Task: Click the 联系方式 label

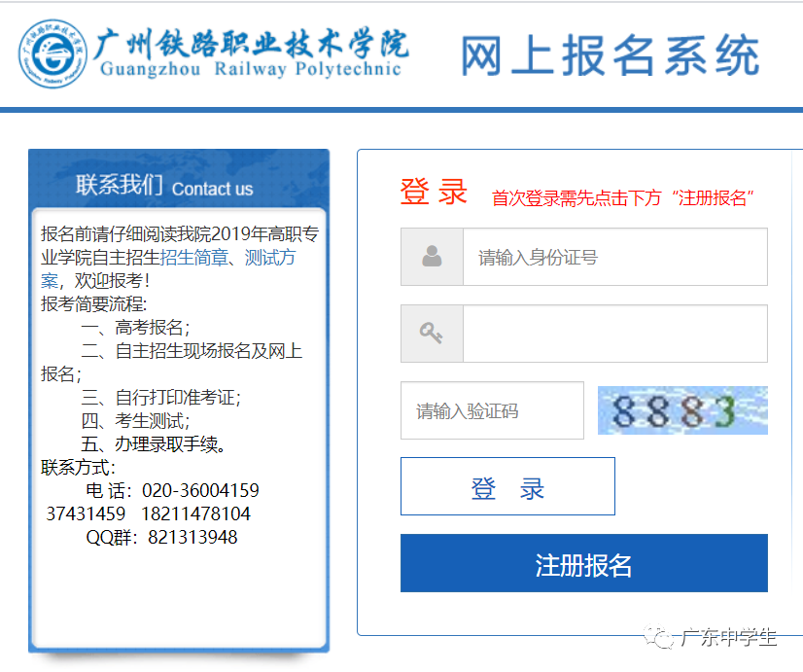Action: [x=78, y=467]
